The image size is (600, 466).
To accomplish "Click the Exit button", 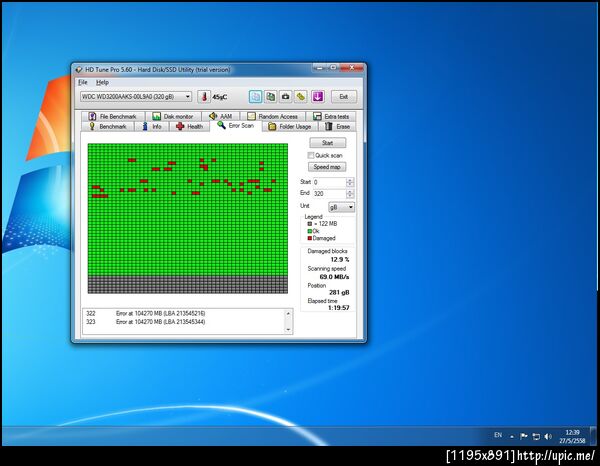I will [x=344, y=97].
